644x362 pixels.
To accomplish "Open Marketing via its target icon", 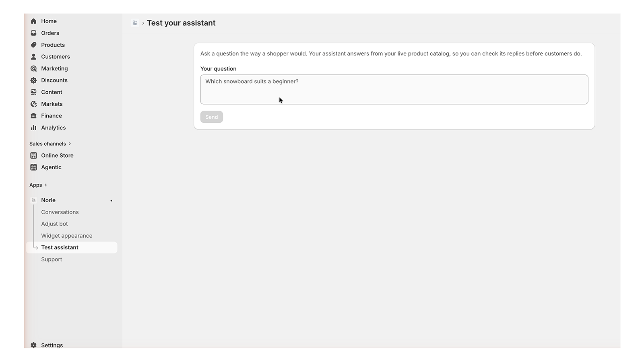I will click(33, 68).
